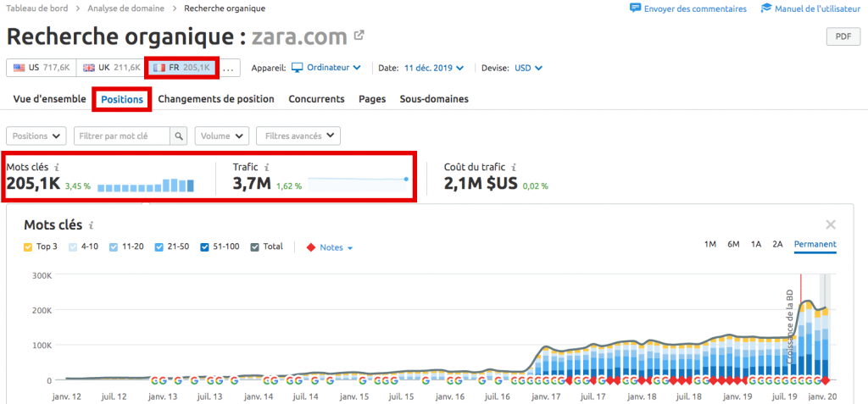Click the 3,7M traffic value

(252, 184)
